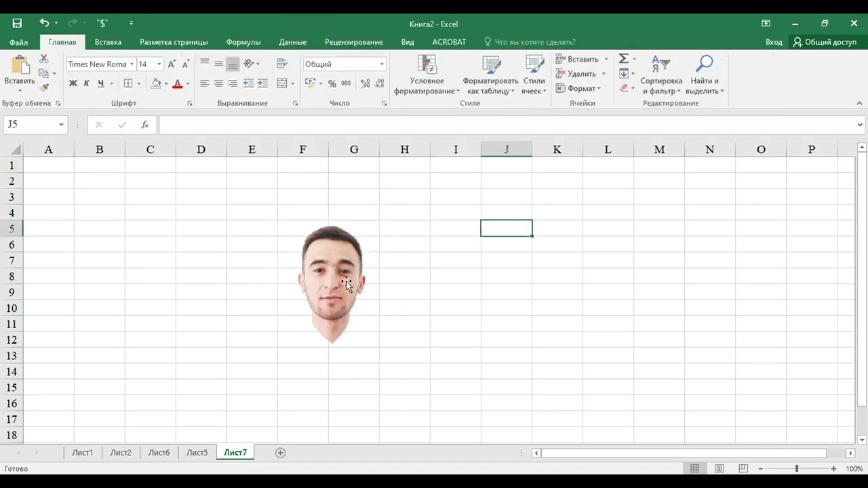Open the Borders dropdown arrow

tap(139, 83)
